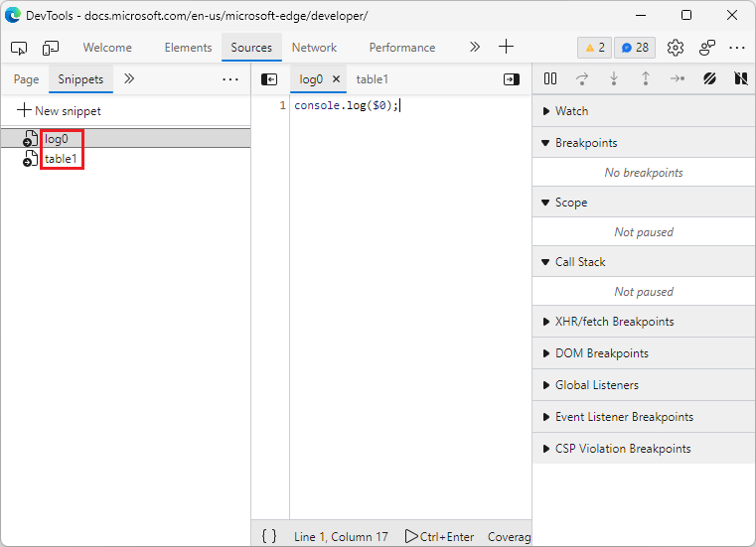Open the Network tab
This screenshot has height=547, width=756.
(x=314, y=48)
